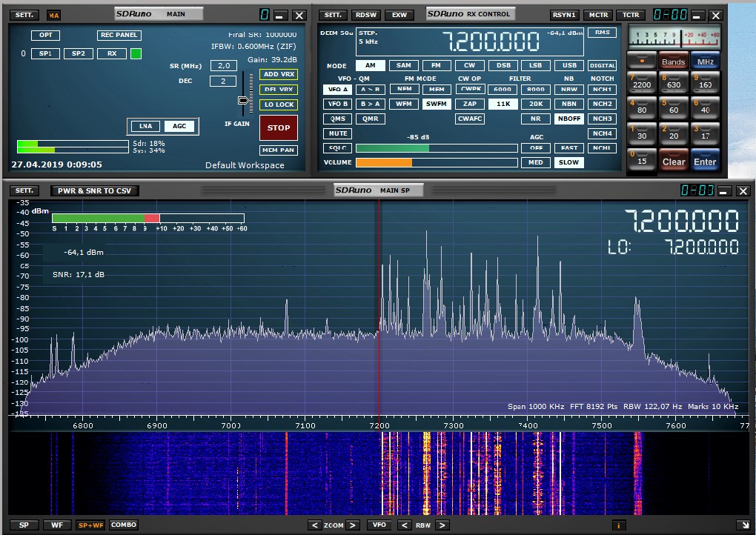Toggle the LNA button
756x535 pixels.
(145, 126)
